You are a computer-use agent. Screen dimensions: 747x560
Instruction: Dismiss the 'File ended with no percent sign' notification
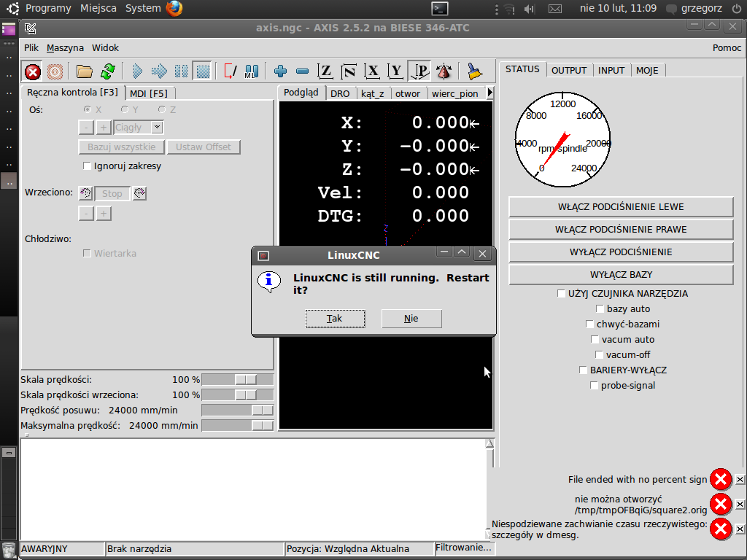tap(740, 480)
